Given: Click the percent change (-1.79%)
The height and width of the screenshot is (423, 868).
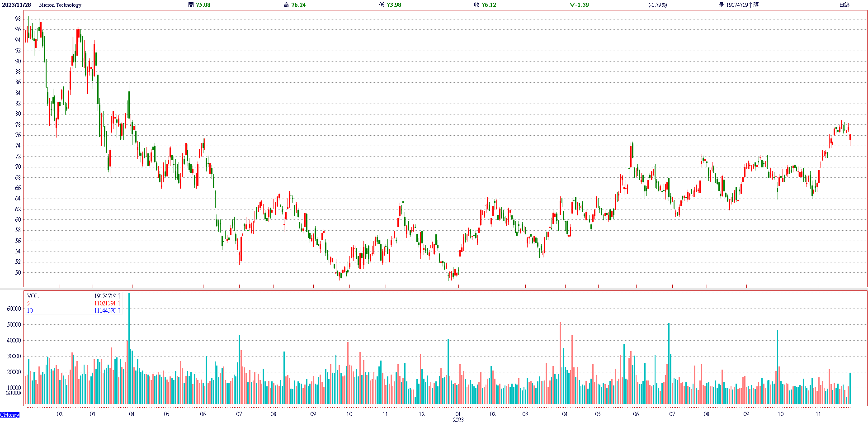Looking at the screenshot, I should [x=657, y=5].
